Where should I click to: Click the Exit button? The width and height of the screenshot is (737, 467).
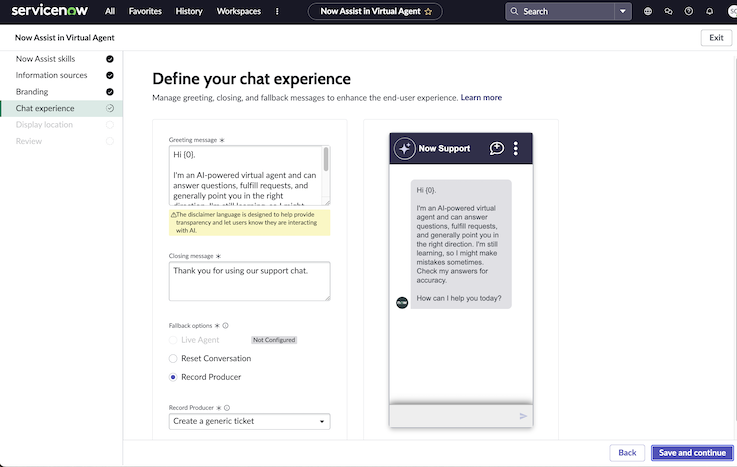click(716, 38)
